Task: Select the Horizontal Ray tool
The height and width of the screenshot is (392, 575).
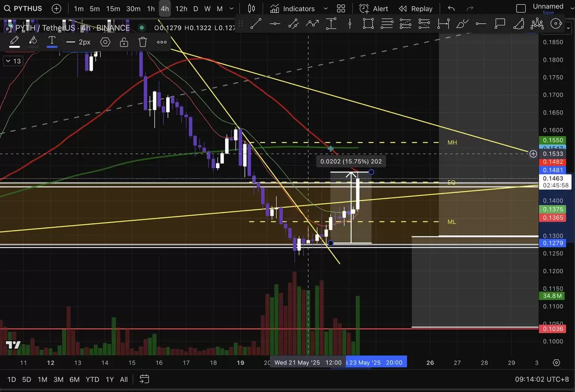Action: pyautogui.click(x=481, y=23)
